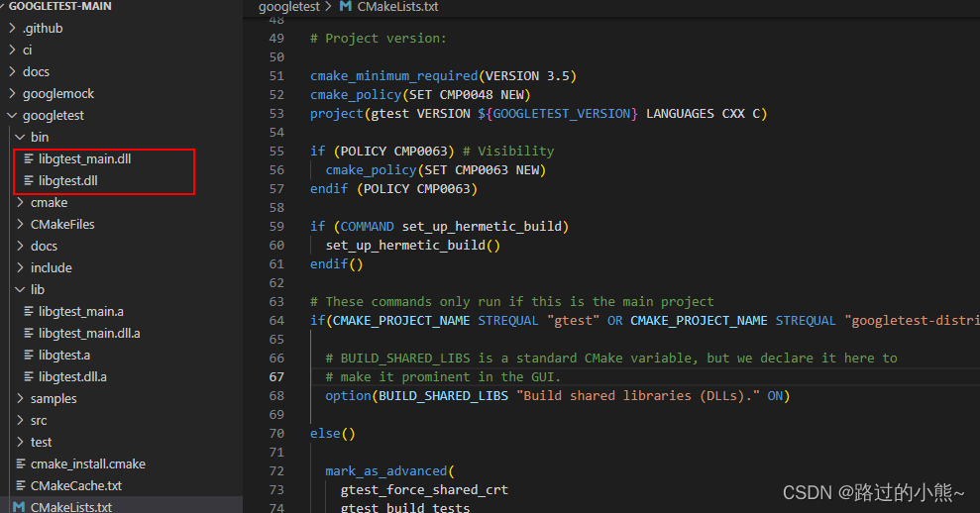This screenshot has width=980, height=513.
Task: Select the include folder label
Action: click(52, 267)
